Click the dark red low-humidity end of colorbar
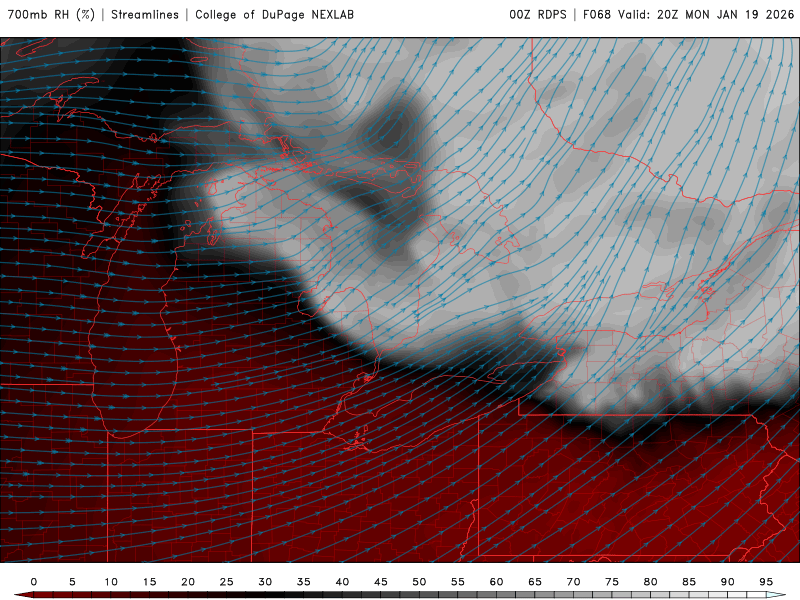This screenshot has height=600, width=800. (26, 595)
